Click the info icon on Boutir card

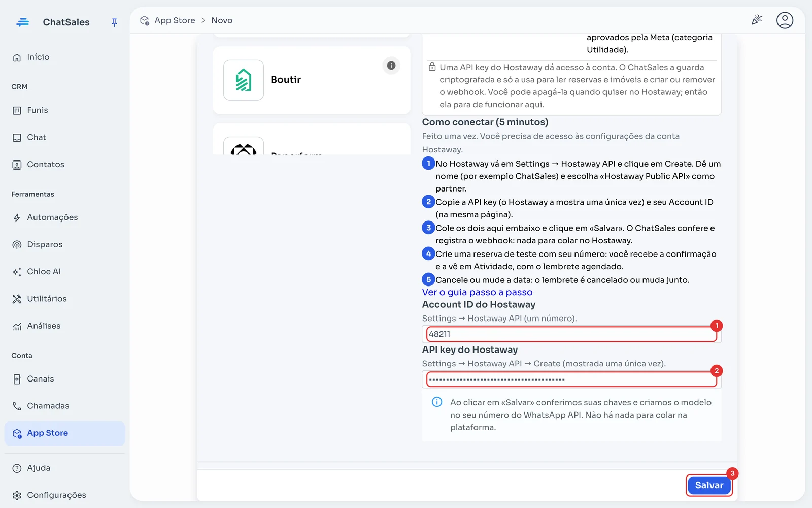click(x=391, y=66)
